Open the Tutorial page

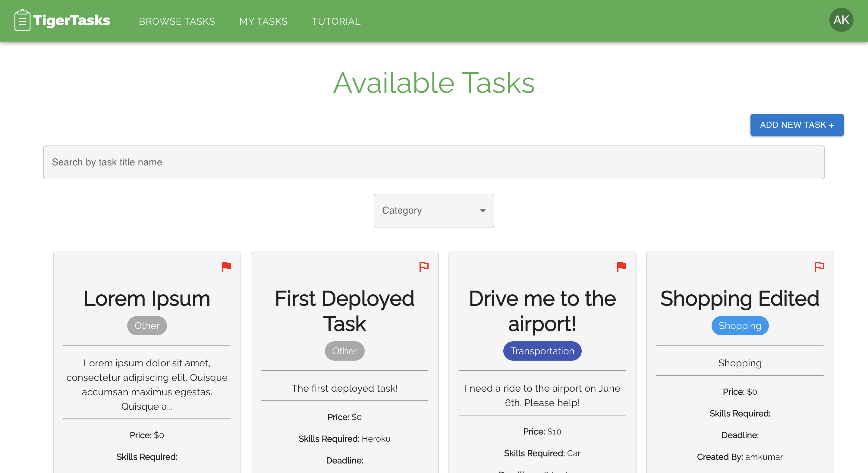point(336,21)
